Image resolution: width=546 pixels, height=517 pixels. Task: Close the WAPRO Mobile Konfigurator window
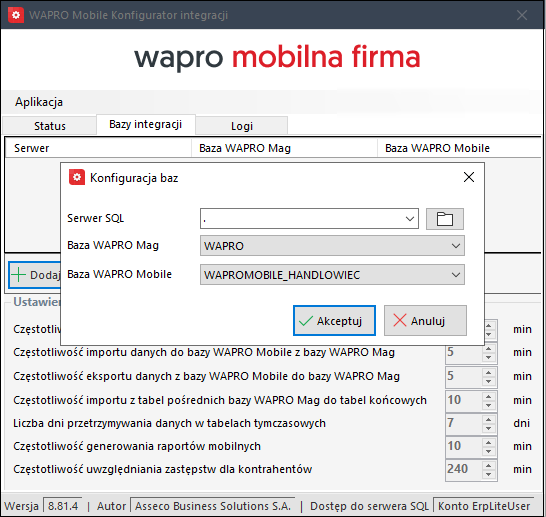coord(522,15)
